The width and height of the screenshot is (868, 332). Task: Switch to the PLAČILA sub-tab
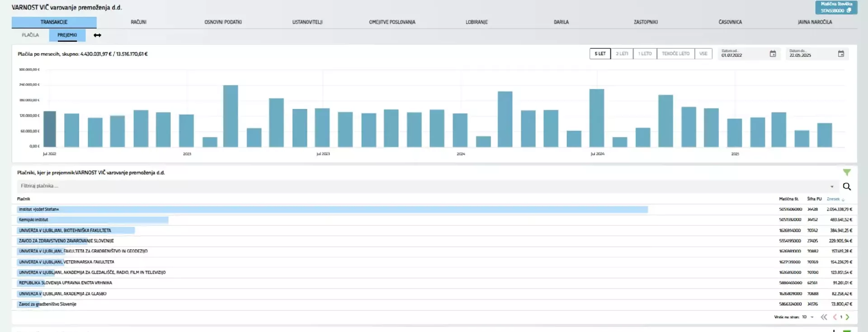click(x=30, y=35)
